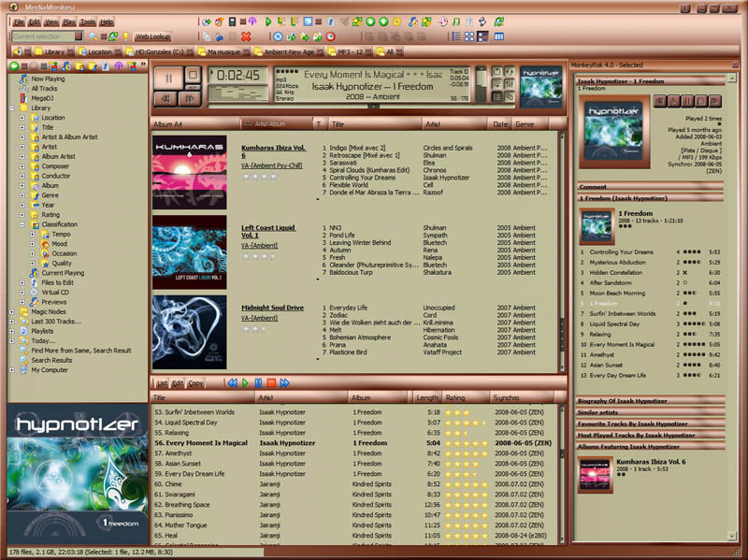The height and width of the screenshot is (560, 748).
Task: Click the green up-arrow circle icon in the toolbar
Action: pyautogui.click(x=383, y=22)
